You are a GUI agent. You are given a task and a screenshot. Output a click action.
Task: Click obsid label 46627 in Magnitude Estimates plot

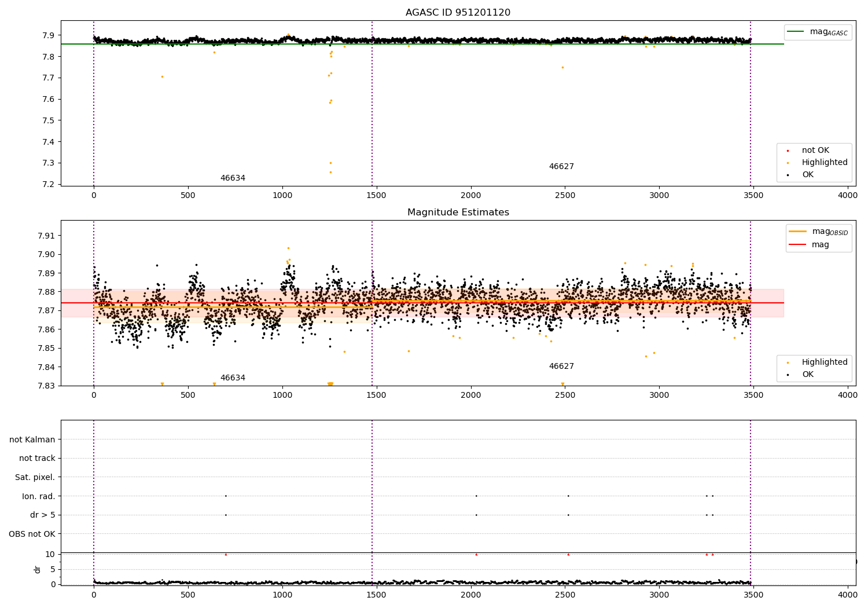tap(561, 367)
